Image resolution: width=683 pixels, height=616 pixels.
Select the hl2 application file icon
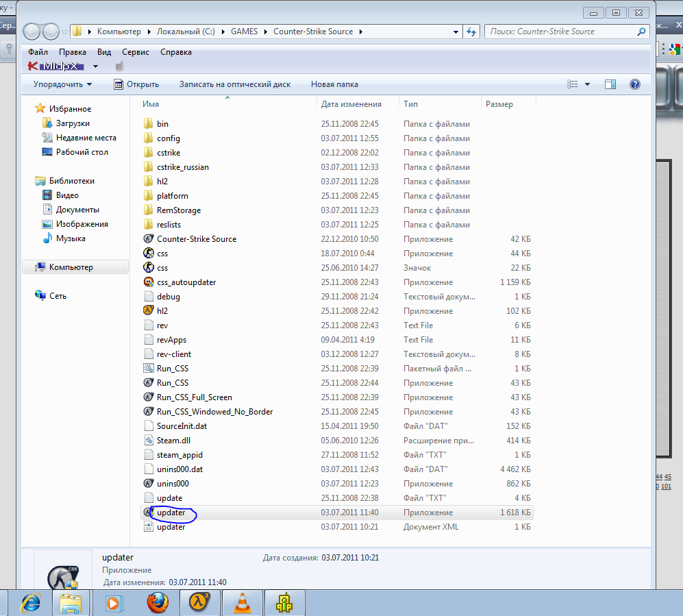[x=149, y=311]
